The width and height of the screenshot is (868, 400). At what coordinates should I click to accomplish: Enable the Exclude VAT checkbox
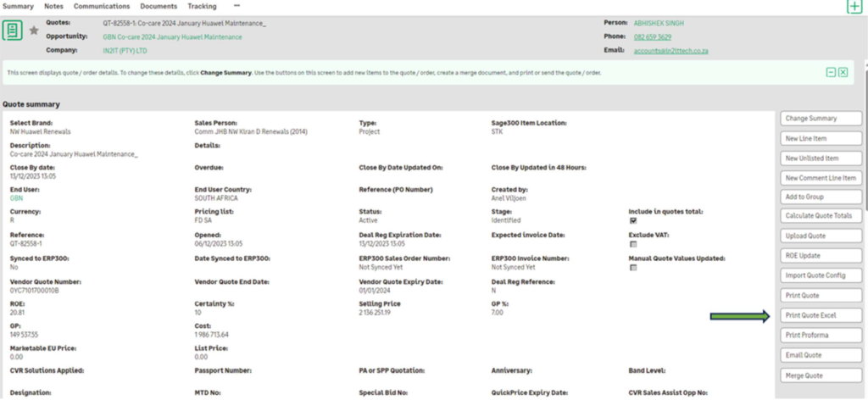coord(632,244)
